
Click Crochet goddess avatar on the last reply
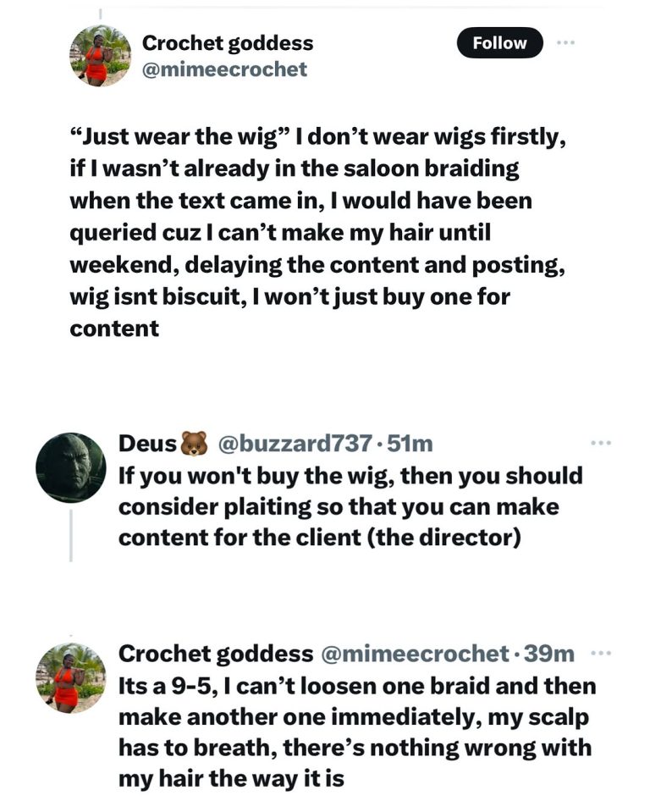pyautogui.click(x=71, y=677)
